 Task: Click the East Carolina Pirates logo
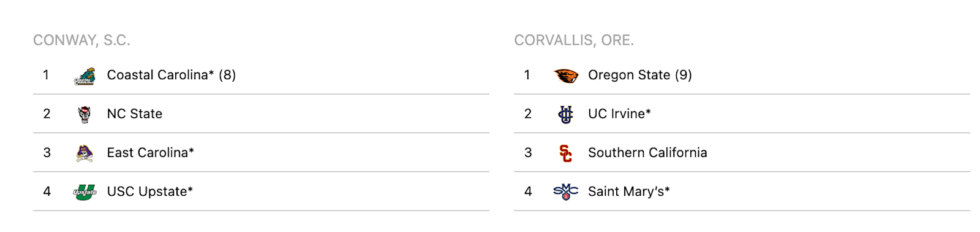85,153
